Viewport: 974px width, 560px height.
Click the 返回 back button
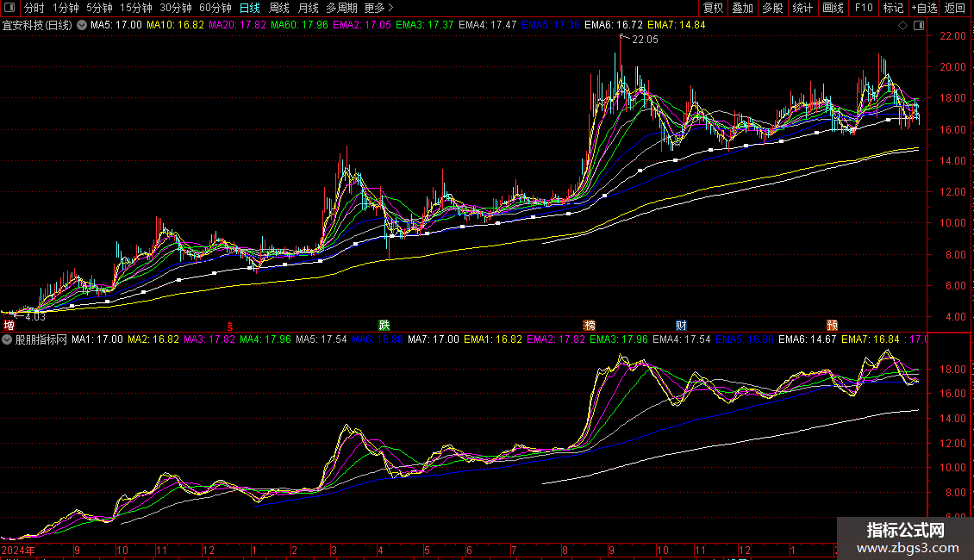tap(955, 8)
